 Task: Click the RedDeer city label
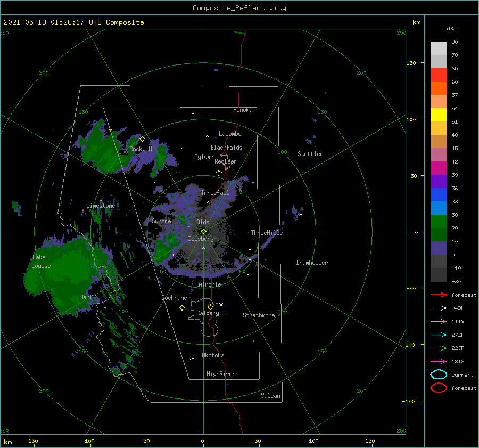(x=226, y=161)
